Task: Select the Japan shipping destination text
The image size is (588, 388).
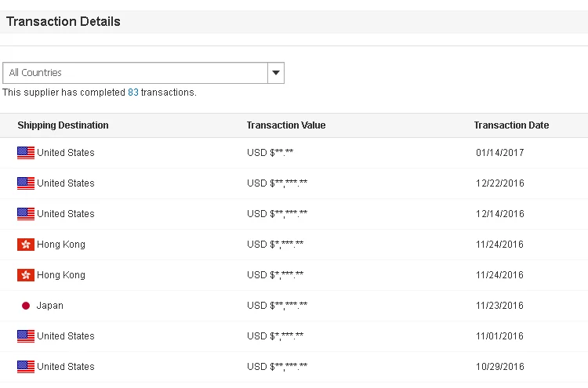Action: [x=49, y=306]
